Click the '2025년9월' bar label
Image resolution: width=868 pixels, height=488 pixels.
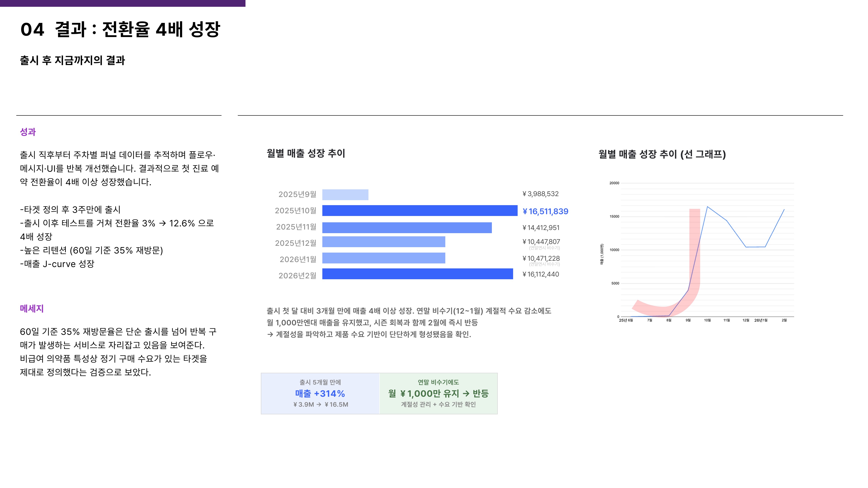point(297,194)
